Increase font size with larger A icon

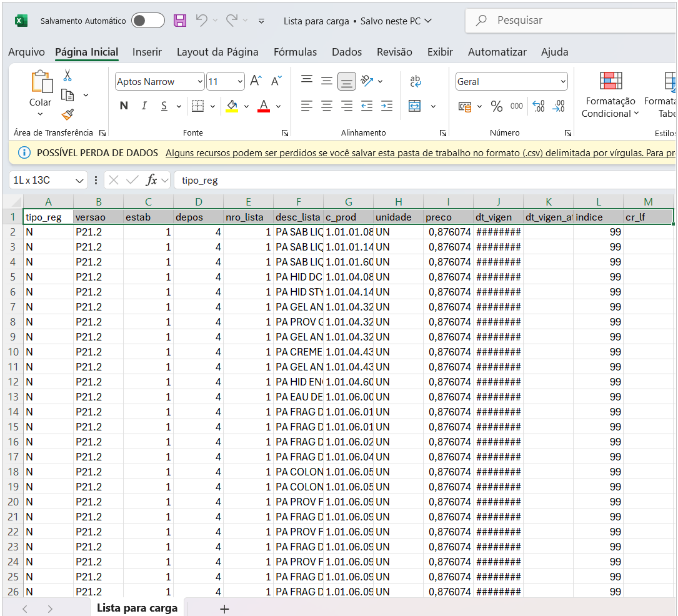click(256, 81)
